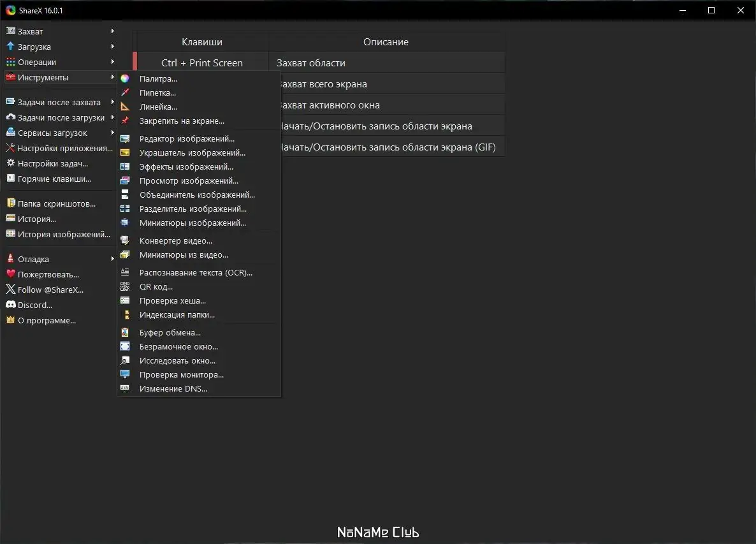Viewport: 756px width, 544px height.
Task: Click the ShareX logo in title bar
Action: (11, 10)
